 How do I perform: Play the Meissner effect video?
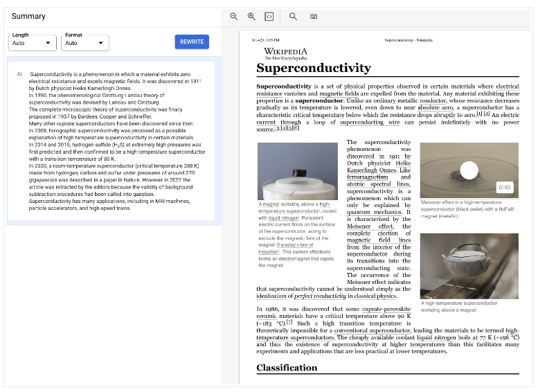[x=469, y=170]
